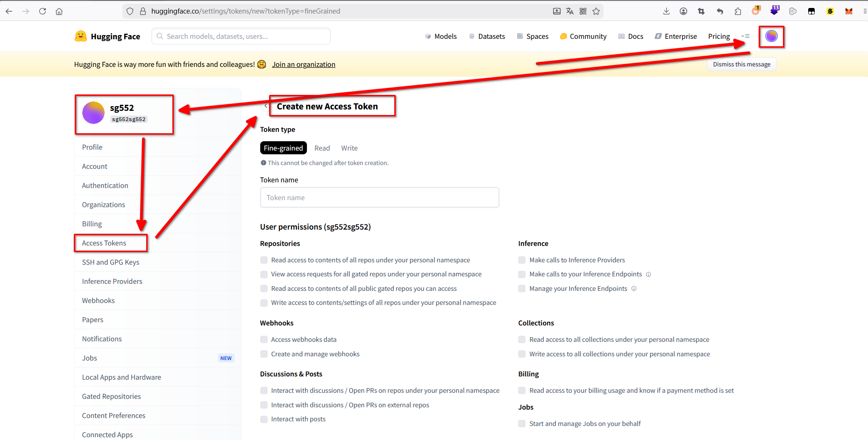Click the translate page icon in the address bar

coord(570,11)
